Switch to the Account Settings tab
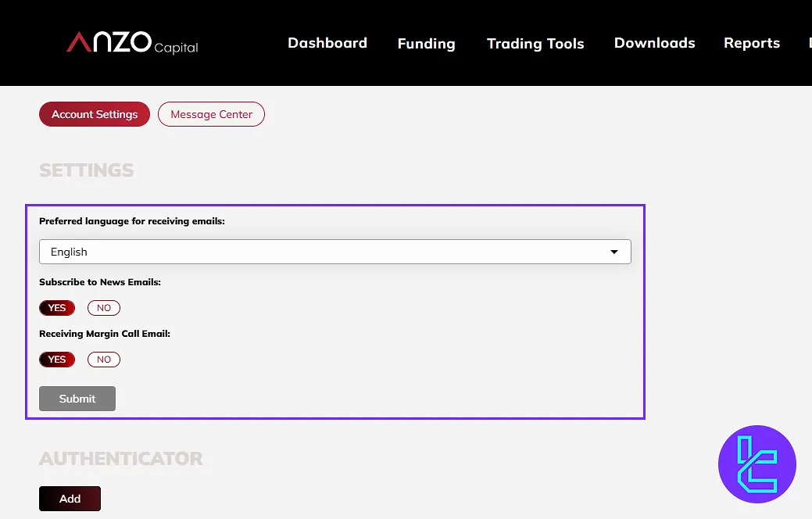The height and width of the screenshot is (519, 812). (95, 114)
